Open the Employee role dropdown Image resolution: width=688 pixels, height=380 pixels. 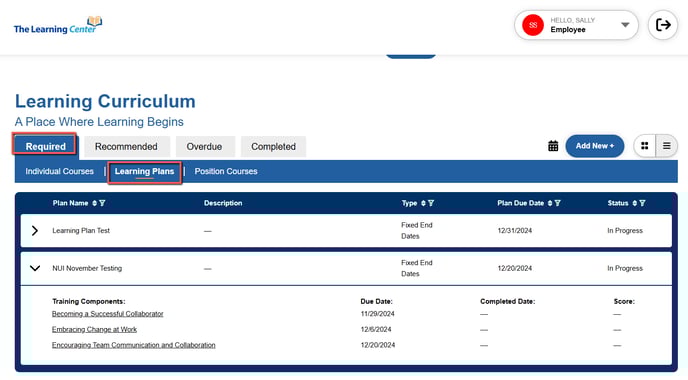pos(577,25)
